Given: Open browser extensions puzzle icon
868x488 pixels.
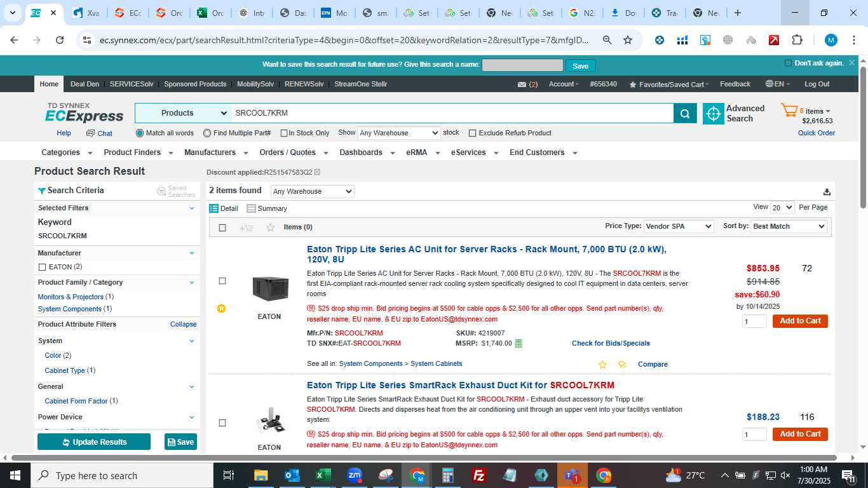Looking at the screenshot, I should 797,40.
